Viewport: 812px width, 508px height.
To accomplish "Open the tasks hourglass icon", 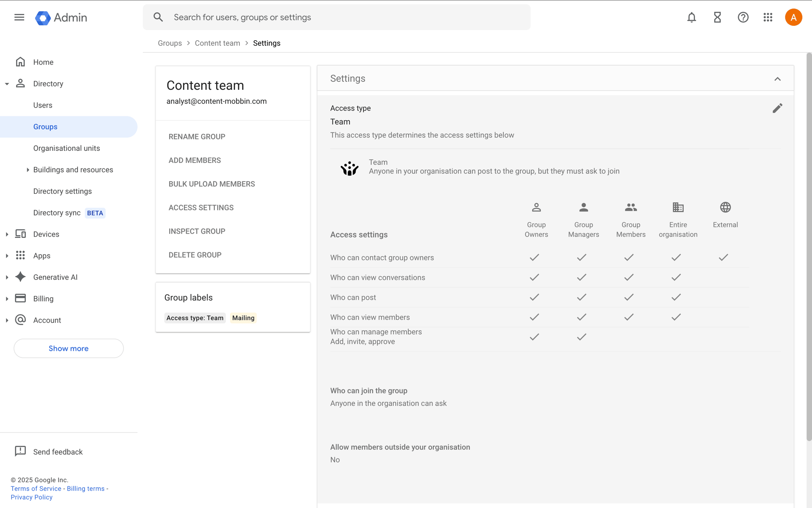I will coord(717,17).
